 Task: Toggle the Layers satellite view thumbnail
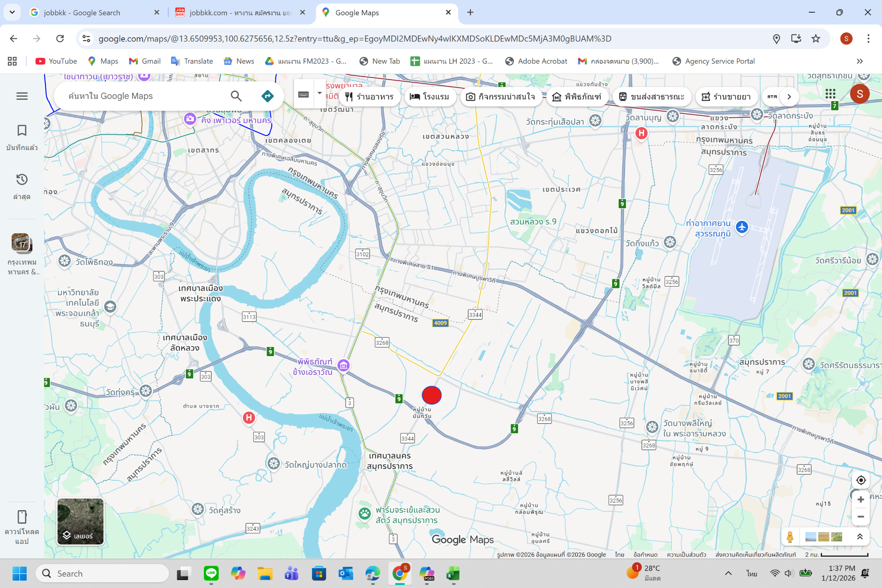(x=80, y=521)
